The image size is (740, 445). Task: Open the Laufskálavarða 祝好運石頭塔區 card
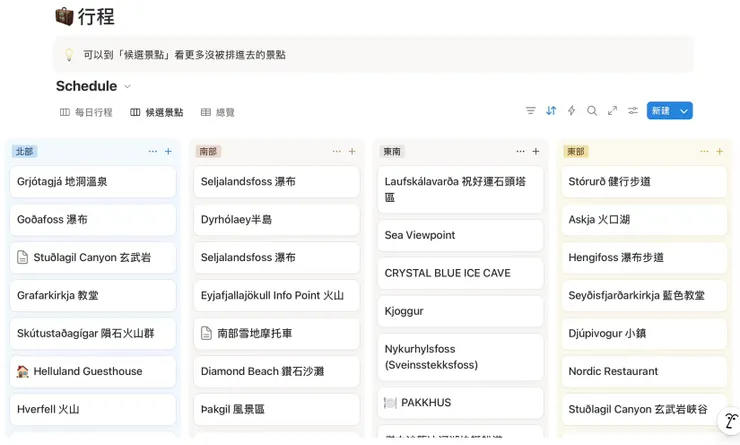[x=461, y=189]
